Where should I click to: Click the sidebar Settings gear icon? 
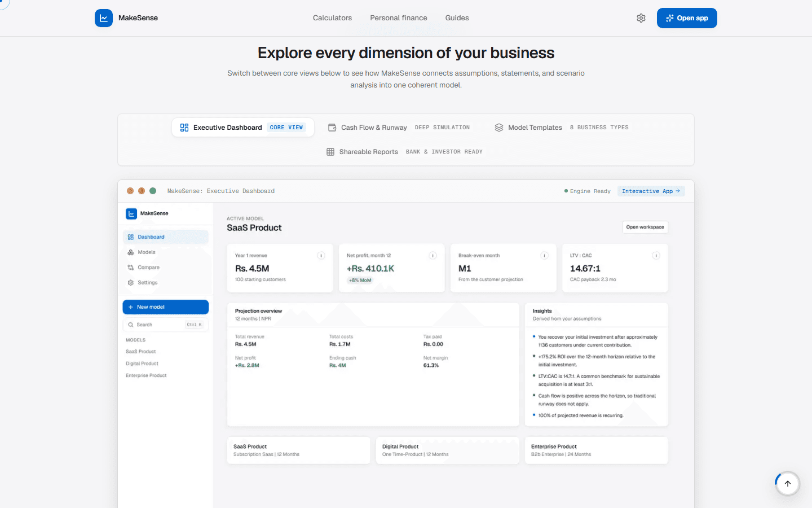(x=131, y=283)
